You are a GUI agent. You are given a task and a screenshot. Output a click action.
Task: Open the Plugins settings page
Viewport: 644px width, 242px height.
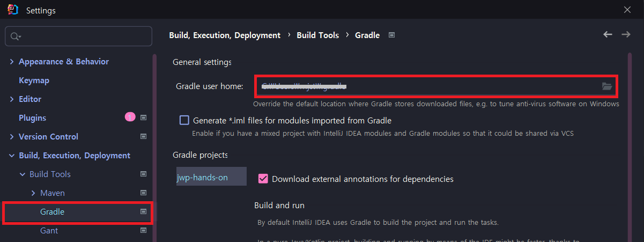[x=32, y=118]
